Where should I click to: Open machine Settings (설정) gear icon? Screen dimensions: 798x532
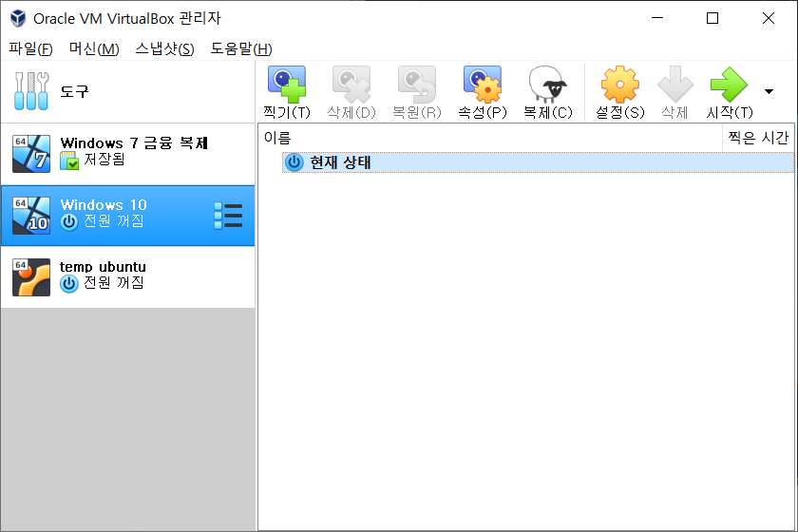tap(619, 85)
